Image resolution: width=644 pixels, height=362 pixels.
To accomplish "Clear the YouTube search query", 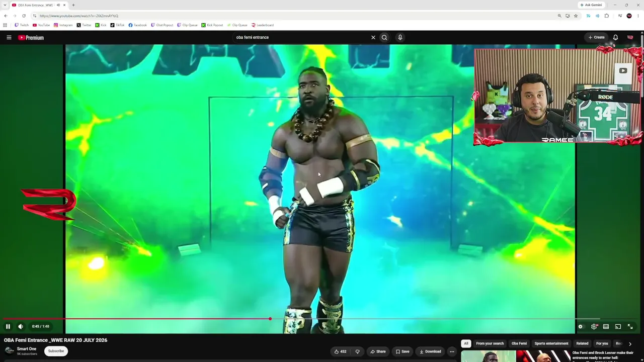I will (373, 37).
